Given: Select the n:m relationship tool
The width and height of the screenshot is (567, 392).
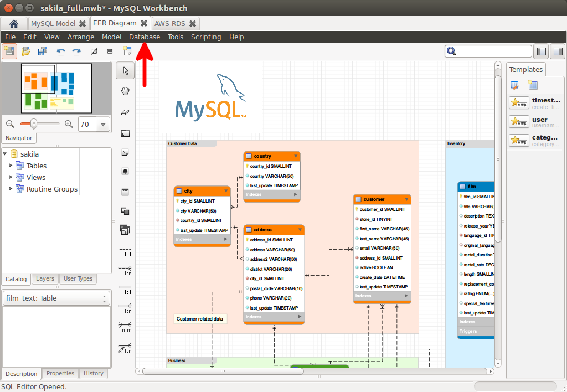Looking at the screenshot, I should 125,327.
